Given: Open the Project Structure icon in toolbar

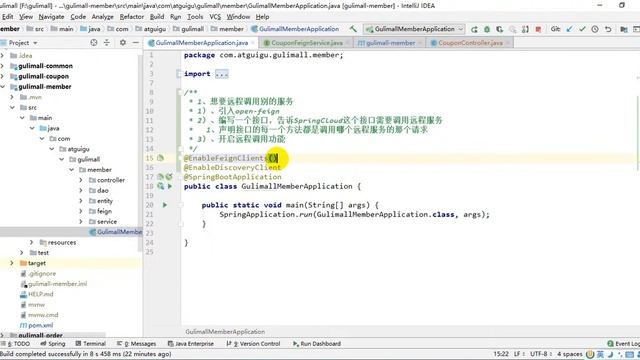Looking at the screenshot, I should (x=624, y=29).
